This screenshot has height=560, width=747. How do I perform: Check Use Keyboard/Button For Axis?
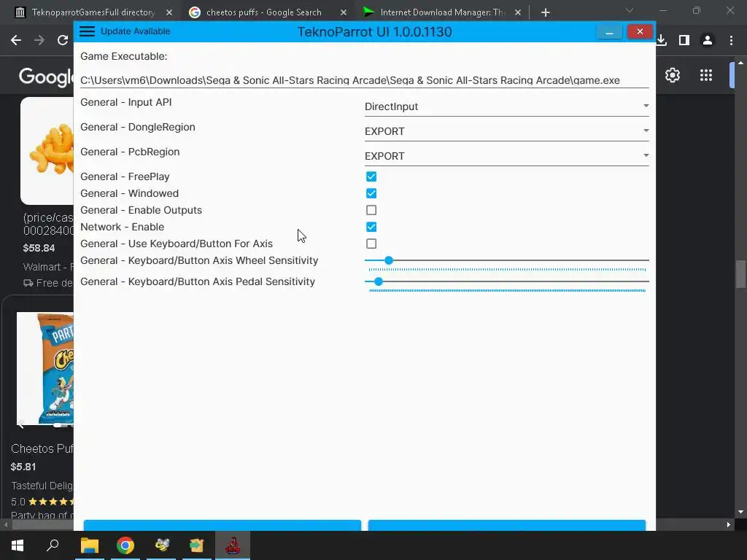tap(371, 244)
